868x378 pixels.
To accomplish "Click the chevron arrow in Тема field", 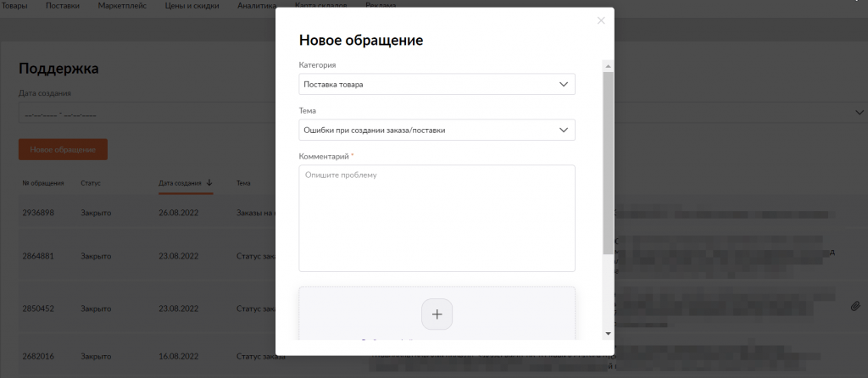I will point(564,131).
